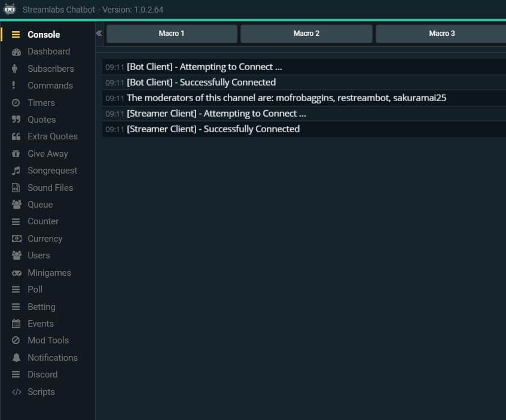Click the Poll list icon
This screenshot has height=420, width=506.
pos(16,289)
